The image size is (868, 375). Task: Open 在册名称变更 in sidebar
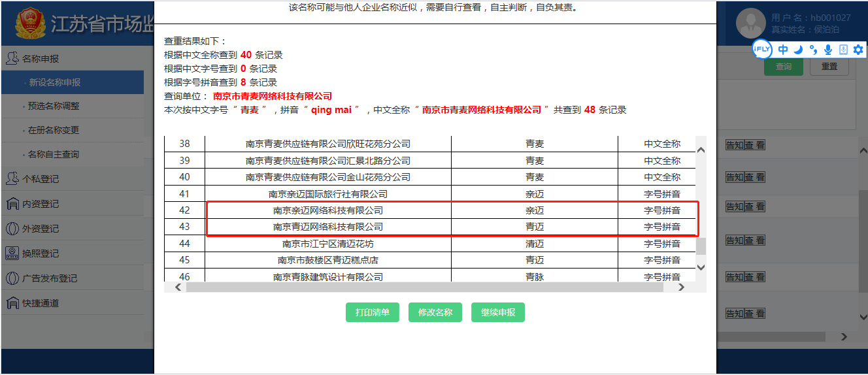click(x=72, y=130)
